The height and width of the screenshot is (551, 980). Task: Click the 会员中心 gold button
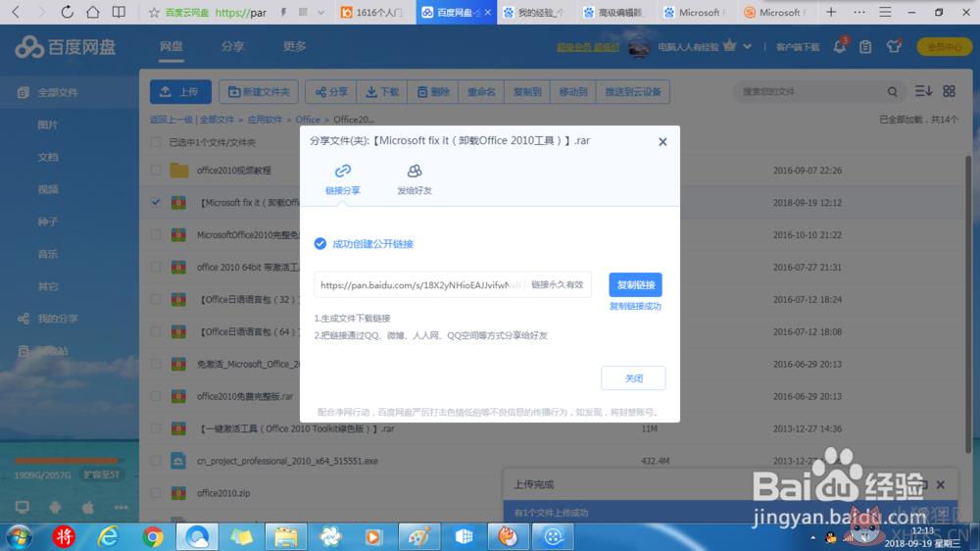[944, 47]
